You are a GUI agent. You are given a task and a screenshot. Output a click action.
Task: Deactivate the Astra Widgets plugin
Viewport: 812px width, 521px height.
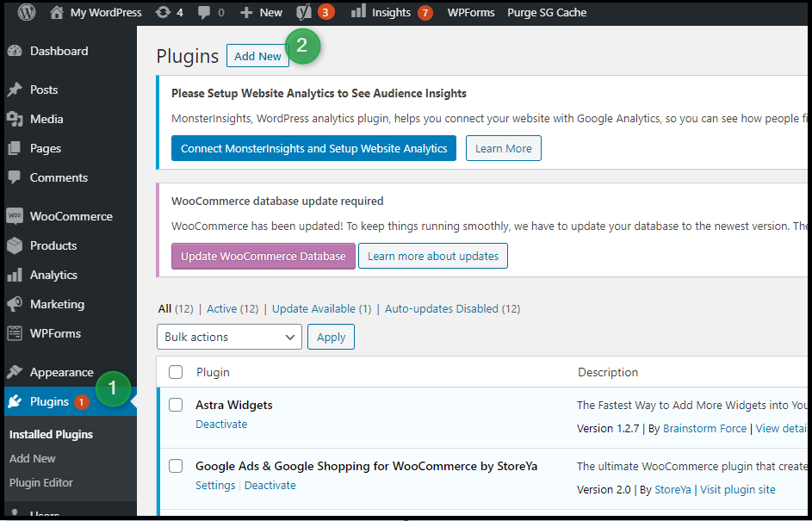[x=221, y=424]
